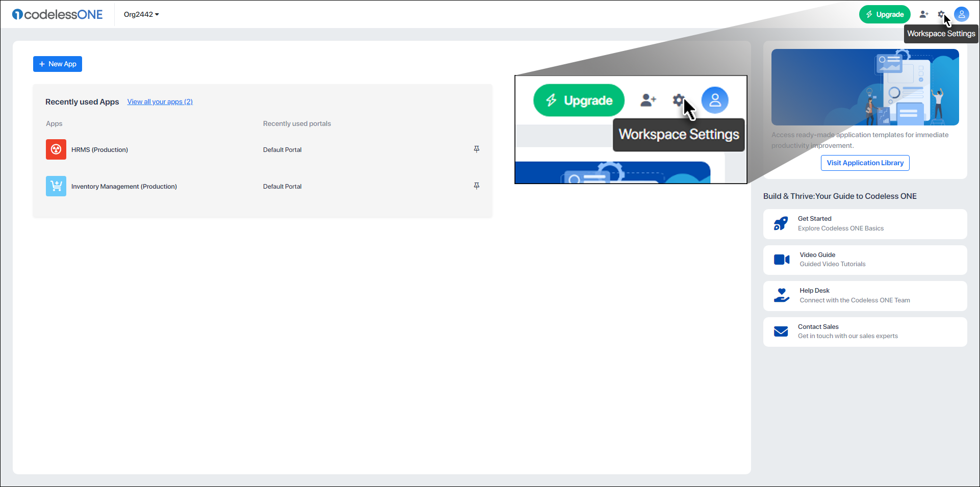Click the codelessONE logo

[57, 14]
